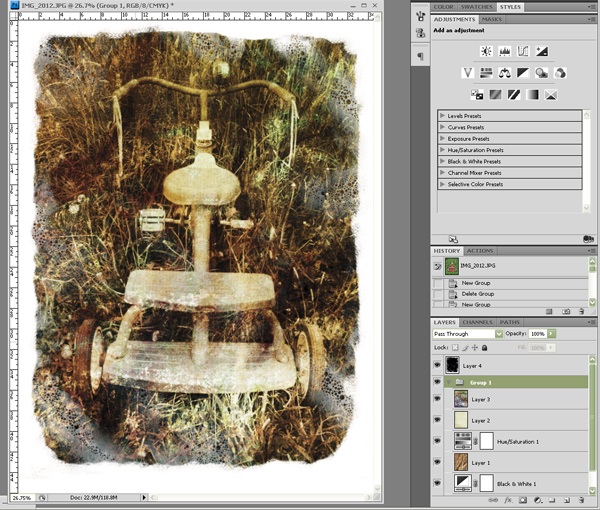Switch to the Actions tab
This screenshot has width=600, height=510.
(480, 251)
